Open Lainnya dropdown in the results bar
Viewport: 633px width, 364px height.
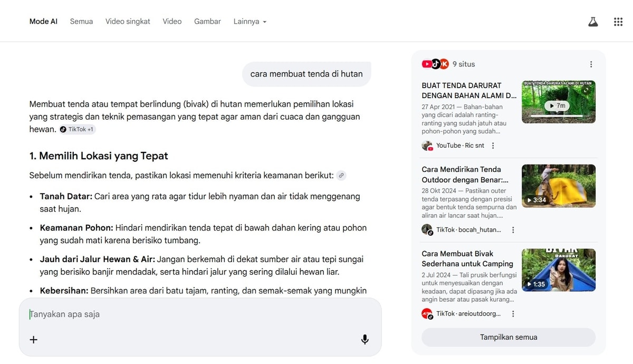(x=249, y=21)
